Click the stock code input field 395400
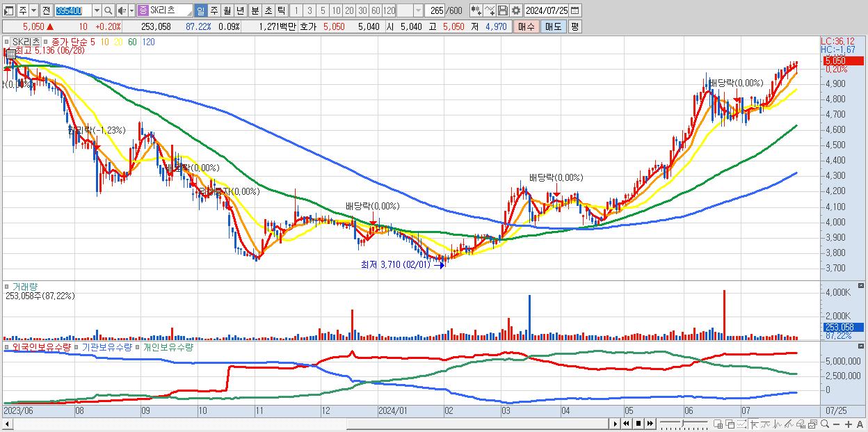 click(72, 11)
